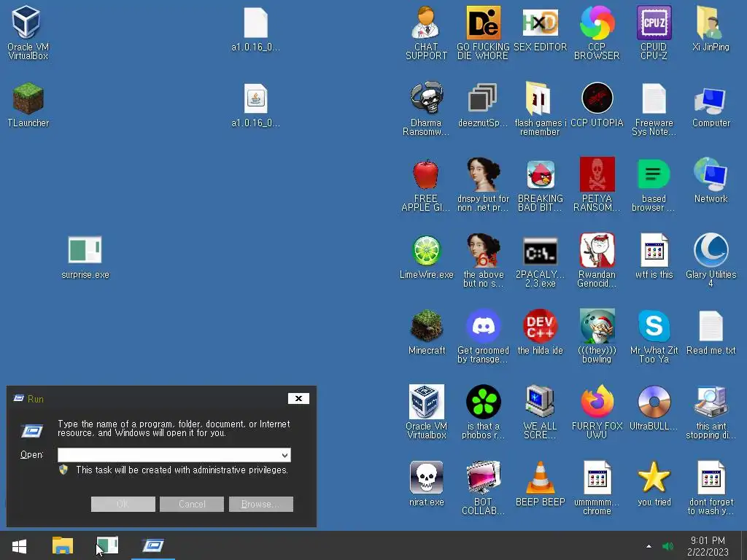
Task: Click the volume speaker tray icon
Action: click(x=667, y=546)
